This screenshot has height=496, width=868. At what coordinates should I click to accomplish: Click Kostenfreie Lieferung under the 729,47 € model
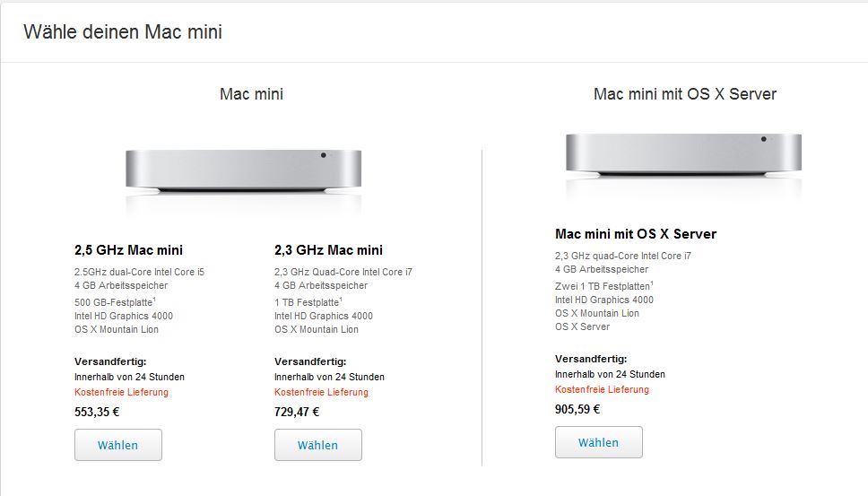321,392
